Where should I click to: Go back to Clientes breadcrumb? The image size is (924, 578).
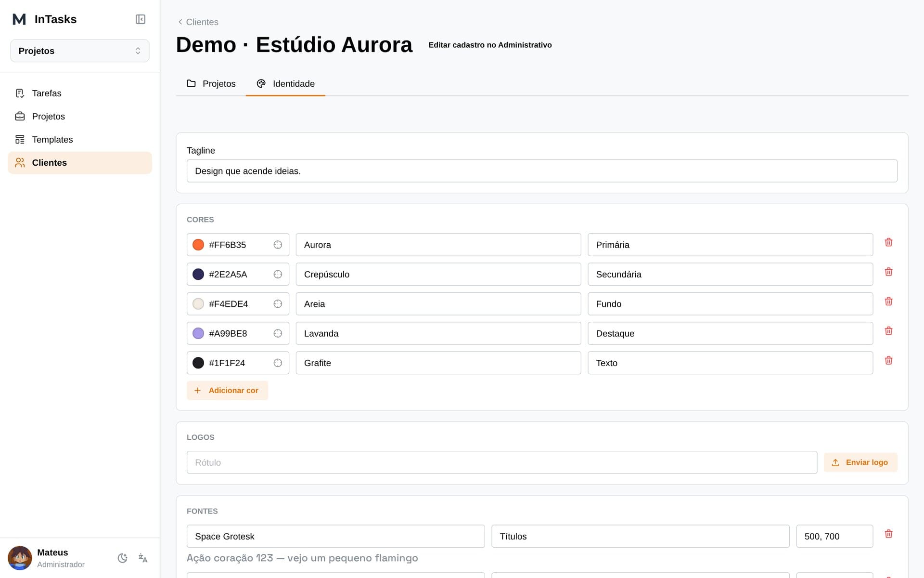pos(198,22)
